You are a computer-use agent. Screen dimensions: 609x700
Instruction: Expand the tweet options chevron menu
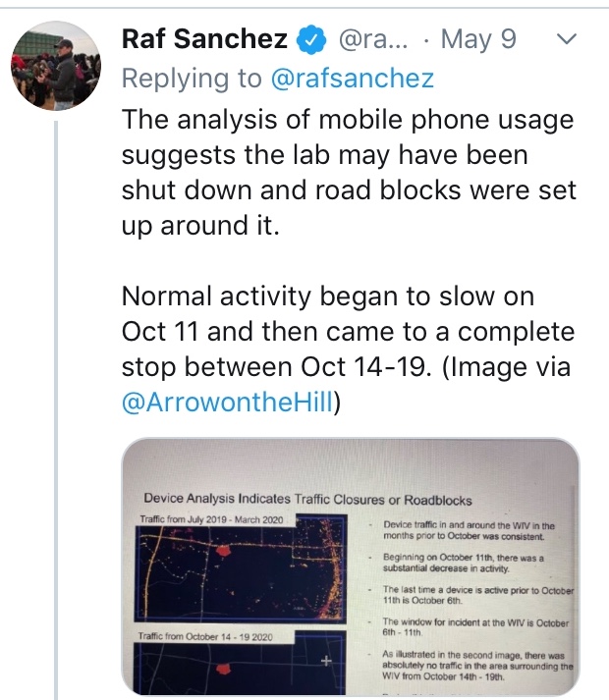(x=567, y=39)
